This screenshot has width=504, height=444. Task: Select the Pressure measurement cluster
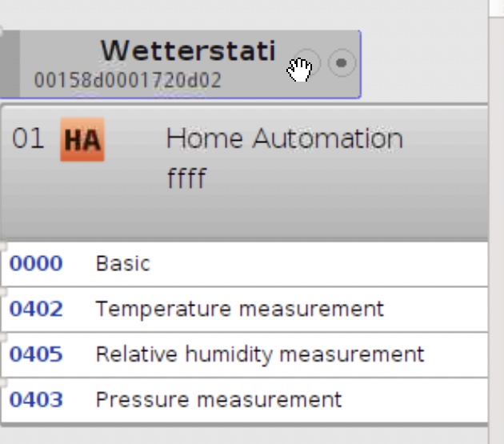(x=218, y=399)
